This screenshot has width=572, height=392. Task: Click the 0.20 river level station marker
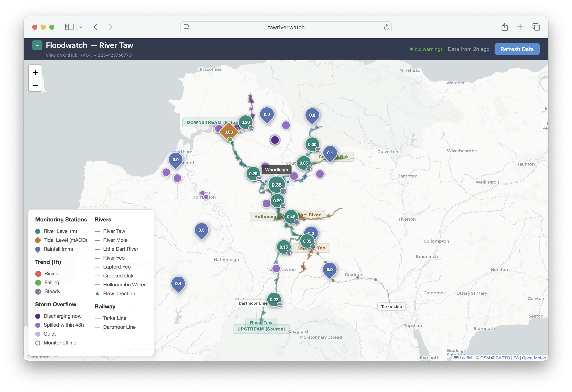312,144
